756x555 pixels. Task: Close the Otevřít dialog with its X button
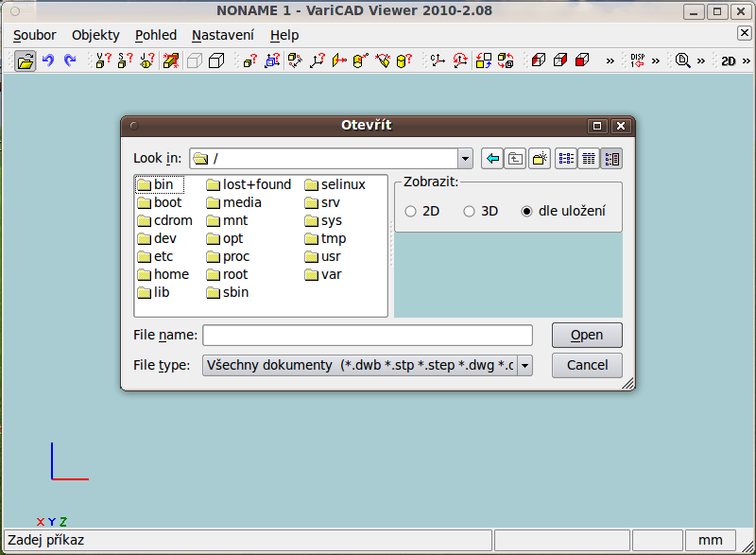tap(621, 126)
